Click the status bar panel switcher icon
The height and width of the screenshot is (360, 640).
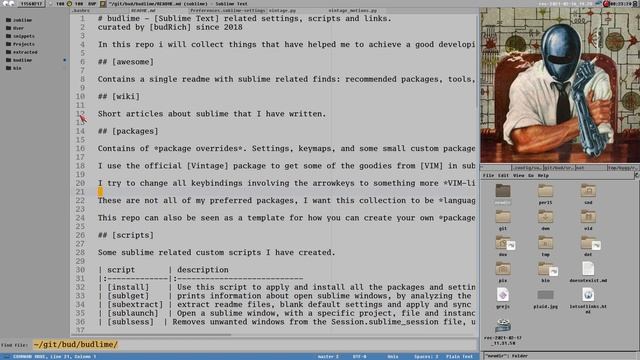click(7, 357)
